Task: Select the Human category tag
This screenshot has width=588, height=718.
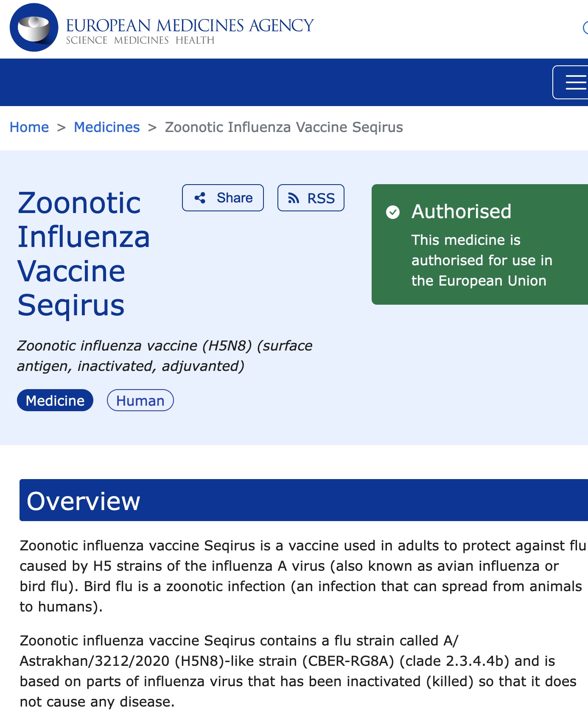Action: point(140,401)
